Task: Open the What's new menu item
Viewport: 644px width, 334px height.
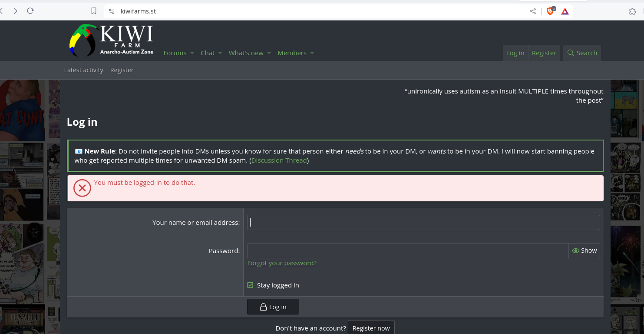Action: pos(246,53)
